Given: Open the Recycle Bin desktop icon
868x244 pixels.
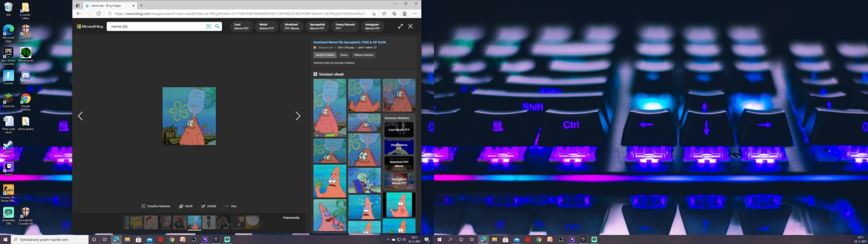Looking at the screenshot, I should tap(8, 9).
